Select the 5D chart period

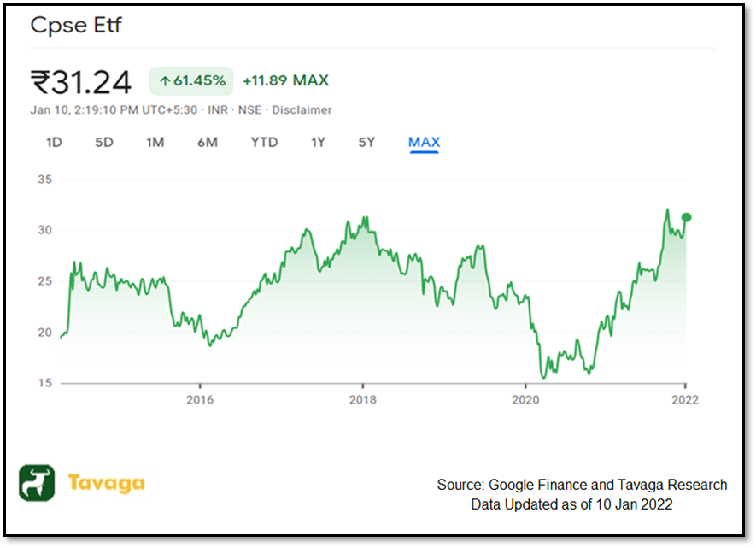tap(103, 143)
